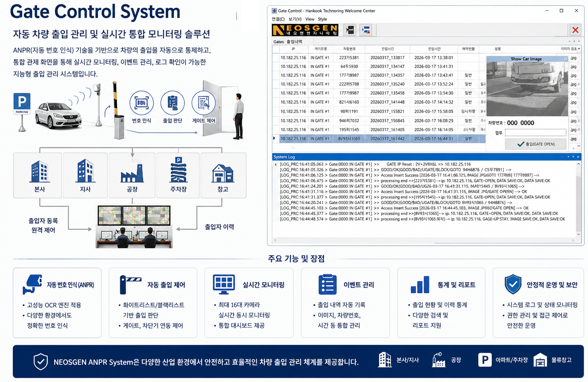Click the blue camera record toolbar icon
588x382 pixels.
tap(366, 30)
